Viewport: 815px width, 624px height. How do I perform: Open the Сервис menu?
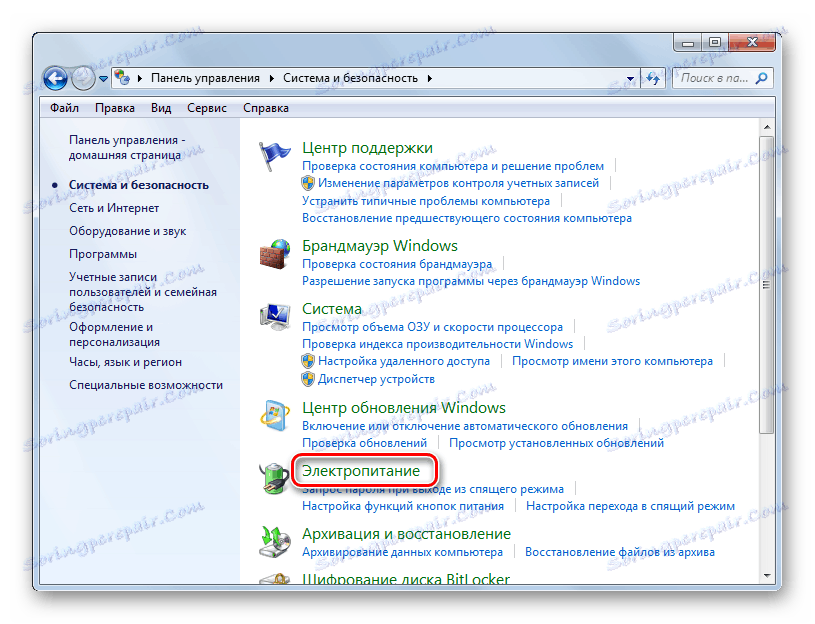(207, 108)
